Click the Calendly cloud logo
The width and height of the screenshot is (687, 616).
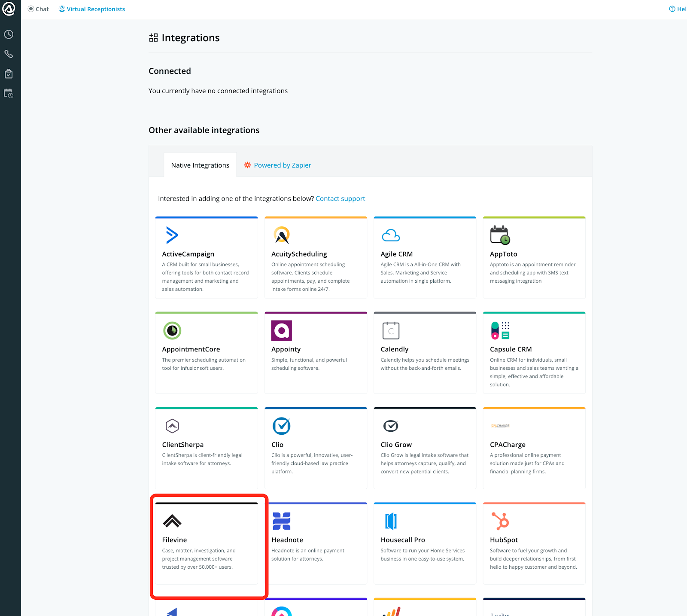tap(391, 330)
